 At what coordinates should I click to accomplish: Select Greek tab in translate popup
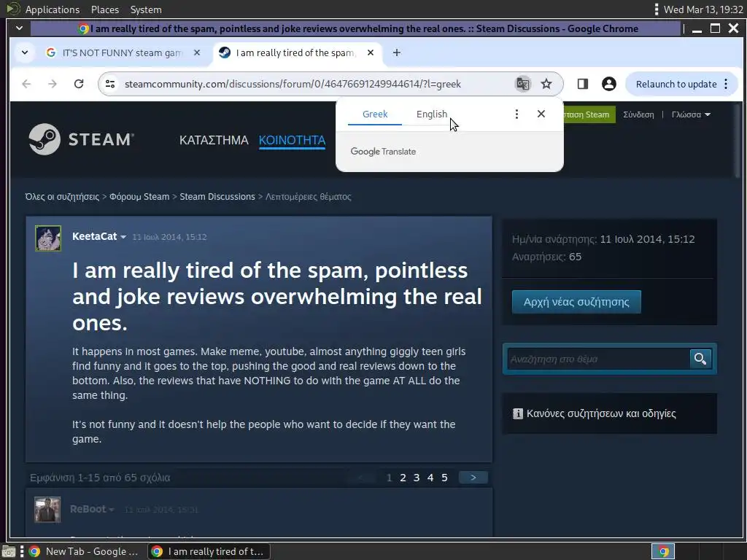click(375, 114)
